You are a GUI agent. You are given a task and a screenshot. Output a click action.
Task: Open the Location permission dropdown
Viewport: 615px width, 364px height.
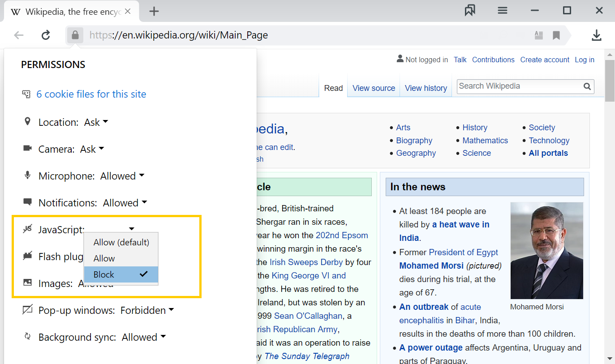[96, 122]
